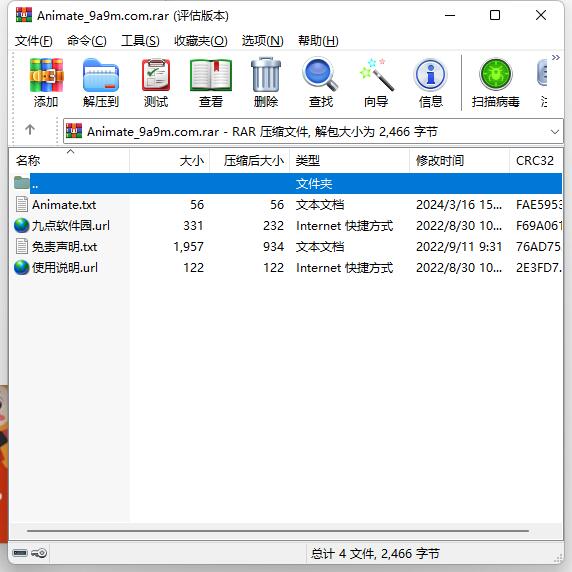Sort by 类型 column header
Viewport: 572px width, 572px height.
pyautogui.click(x=350, y=161)
